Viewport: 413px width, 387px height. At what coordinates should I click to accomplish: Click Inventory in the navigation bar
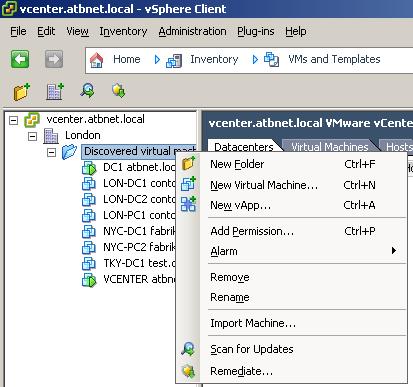[214, 59]
